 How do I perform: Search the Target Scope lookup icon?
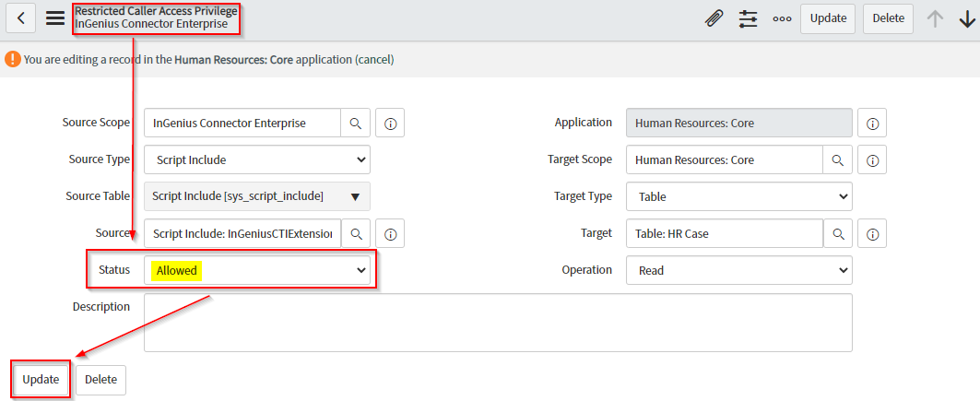(x=837, y=159)
